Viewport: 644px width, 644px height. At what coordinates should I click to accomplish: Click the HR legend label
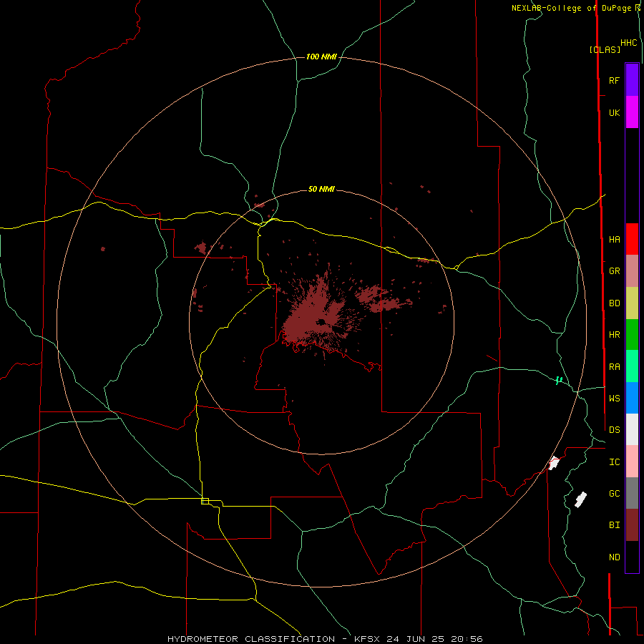(614, 335)
